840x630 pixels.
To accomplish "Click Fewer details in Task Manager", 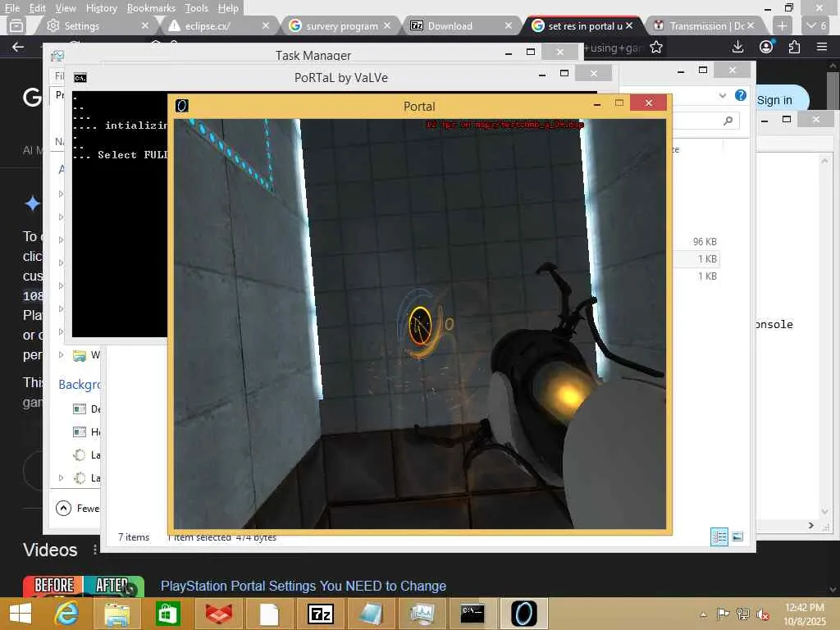I will [x=78, y=508].
